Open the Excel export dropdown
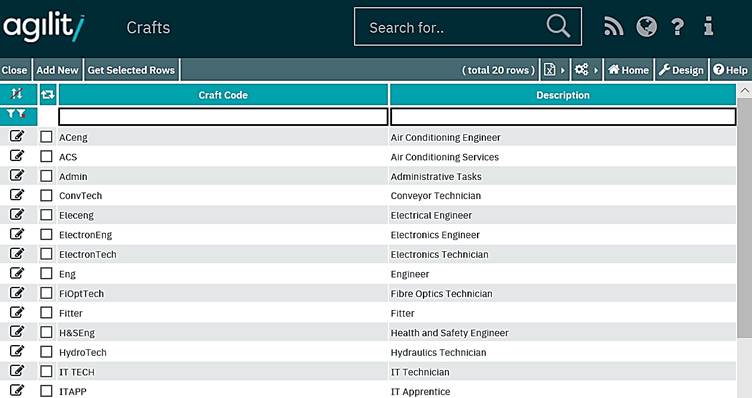 554,70
